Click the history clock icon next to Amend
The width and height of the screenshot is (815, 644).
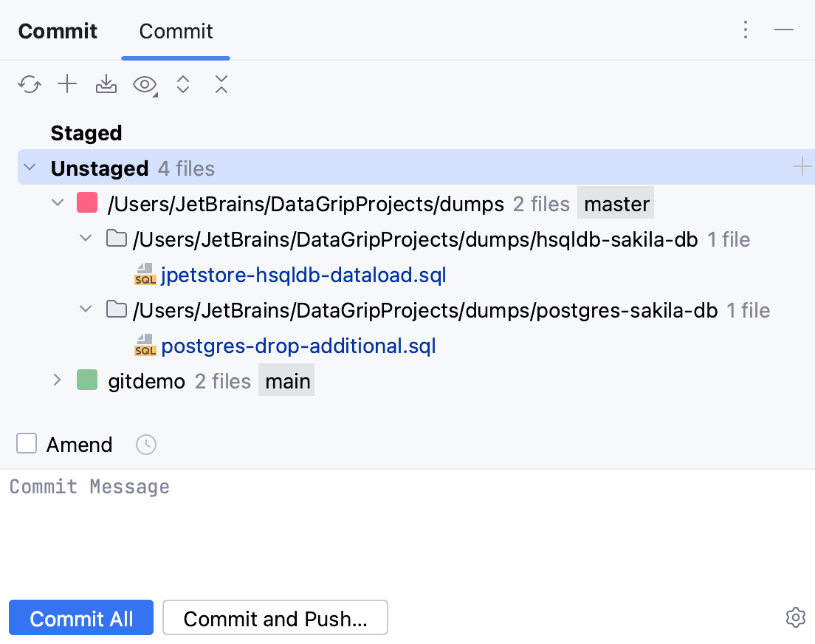click(x=145, y=444)
